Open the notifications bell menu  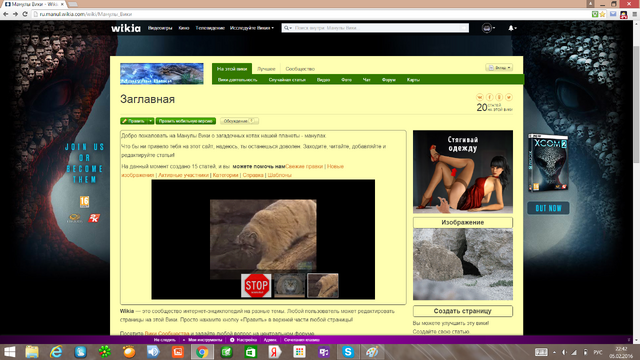[512, 28]
